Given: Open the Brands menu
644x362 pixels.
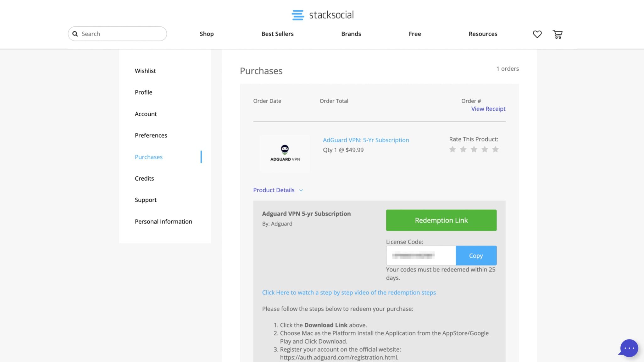Looking at the screenshot, I should (351, 34).
